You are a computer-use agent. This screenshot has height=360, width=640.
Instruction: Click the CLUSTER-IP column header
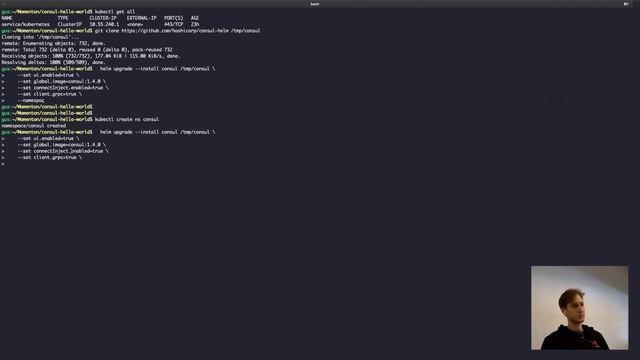pos(103,18)
